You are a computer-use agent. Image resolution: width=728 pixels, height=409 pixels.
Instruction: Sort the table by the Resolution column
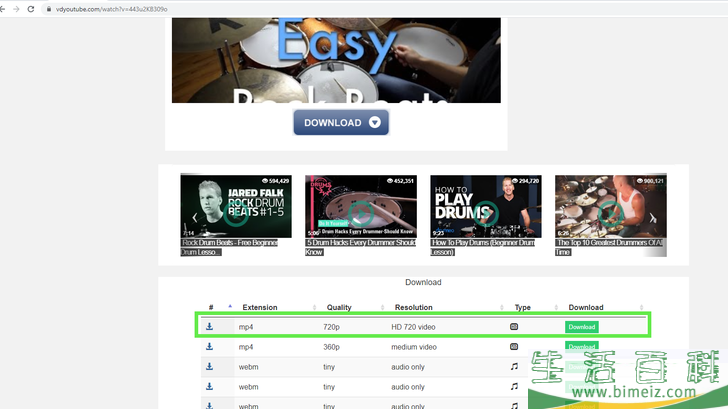(413, 307)
